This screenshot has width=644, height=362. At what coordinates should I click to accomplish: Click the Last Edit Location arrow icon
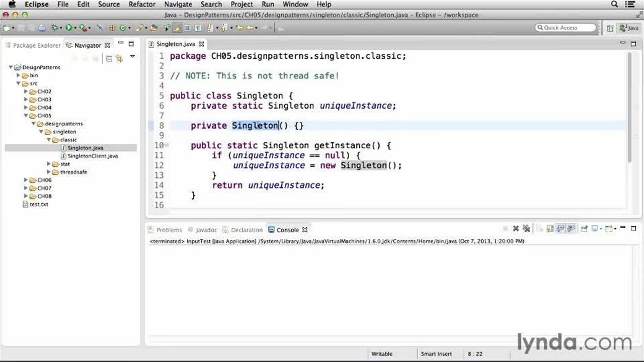pyautogui.click(x=239, y=28)
